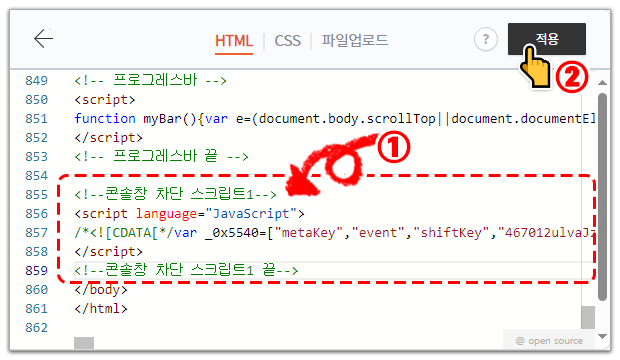
Task: Click the 적용 apply button
Action: pos(547,39)
